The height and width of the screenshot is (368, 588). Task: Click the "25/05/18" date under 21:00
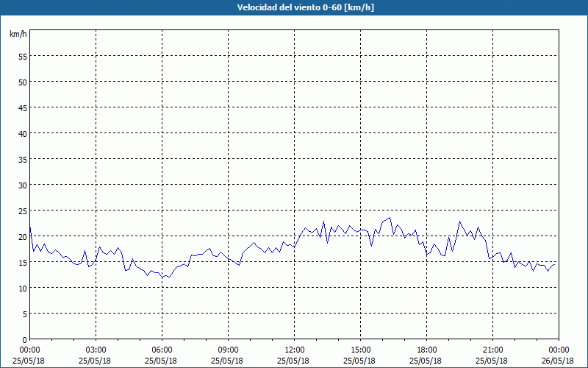(x=492, y=361)
